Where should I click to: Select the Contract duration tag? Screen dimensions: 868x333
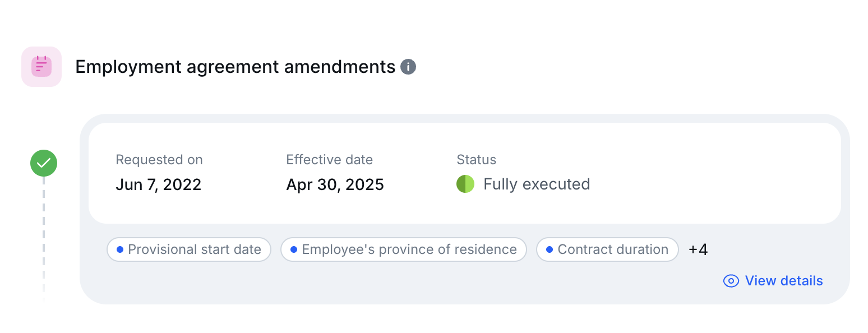(607, 249)
